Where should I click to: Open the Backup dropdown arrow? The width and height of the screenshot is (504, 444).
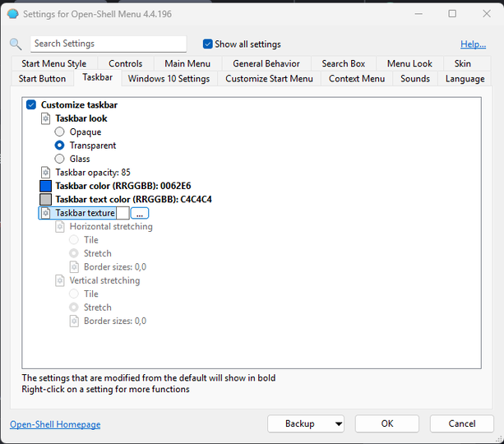coord(339,423)
